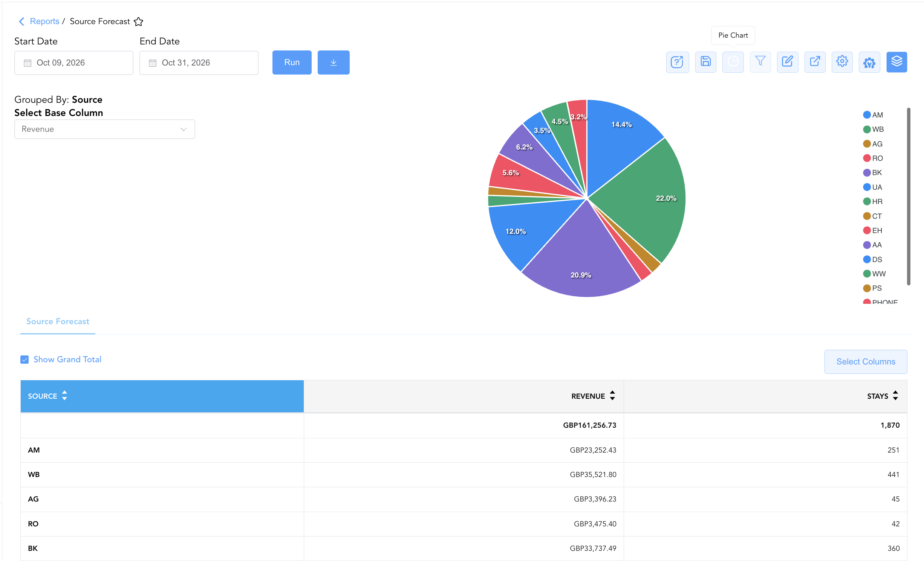Click the download arrow button
Image resolution: width=924 pixels, height=561 pixels.
(x=333, y=63)
